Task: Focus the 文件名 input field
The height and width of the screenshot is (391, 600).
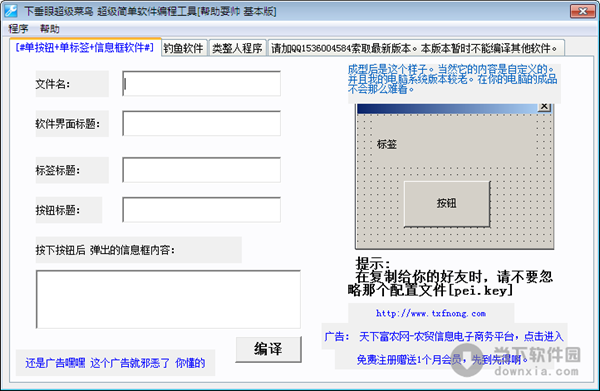Action: point(201,83)
